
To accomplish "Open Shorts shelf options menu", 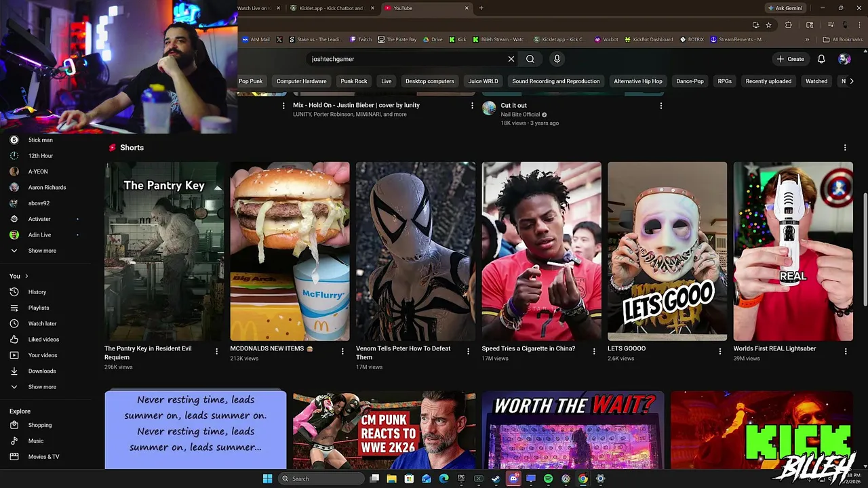I will coord(845,148).
